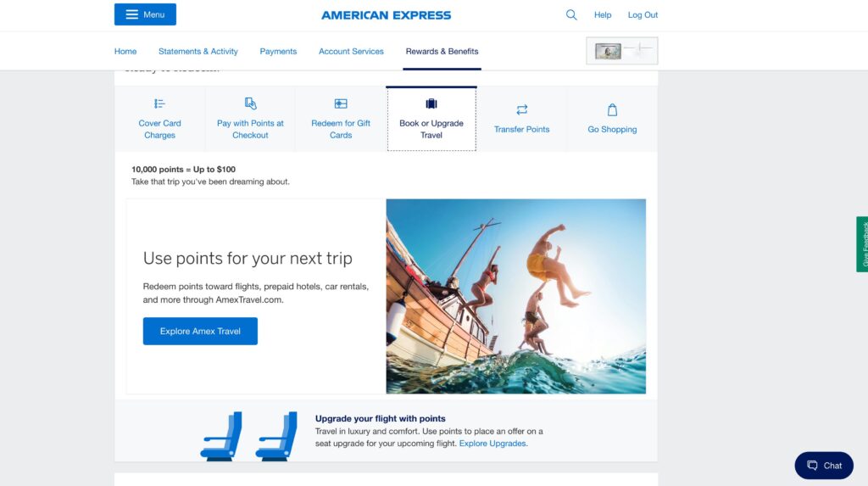This screenshot has width=868, height=486.
Task: Start a Chat session
Action: coord(824,466)
